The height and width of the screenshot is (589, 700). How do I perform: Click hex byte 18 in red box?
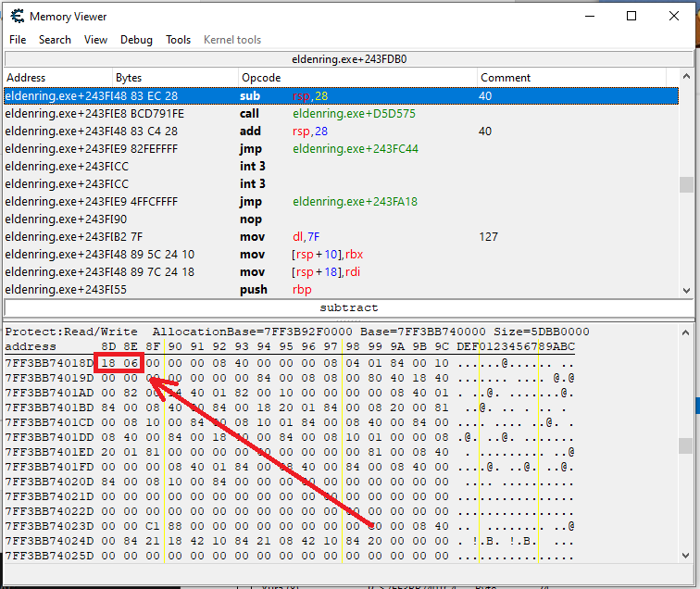(x=108, y=363)
